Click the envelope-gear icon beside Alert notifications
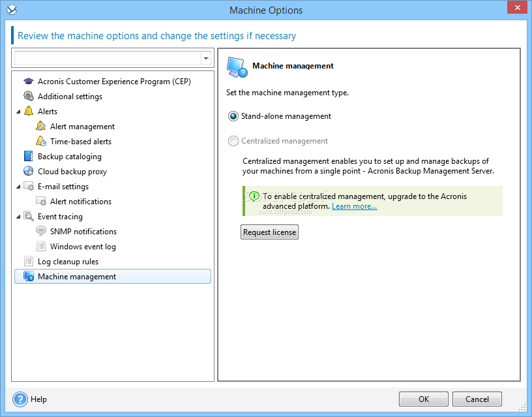 point(40,202)
